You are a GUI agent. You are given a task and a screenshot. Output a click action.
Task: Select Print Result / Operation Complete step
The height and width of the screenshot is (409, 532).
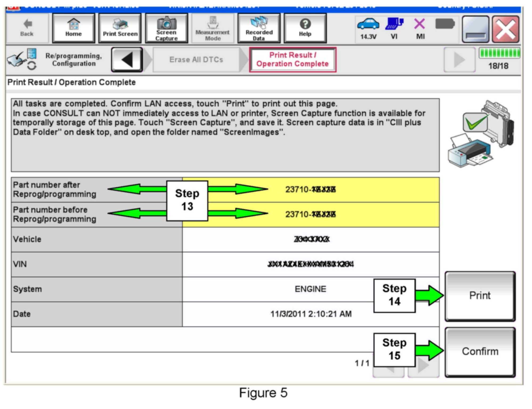coord(293,60)
